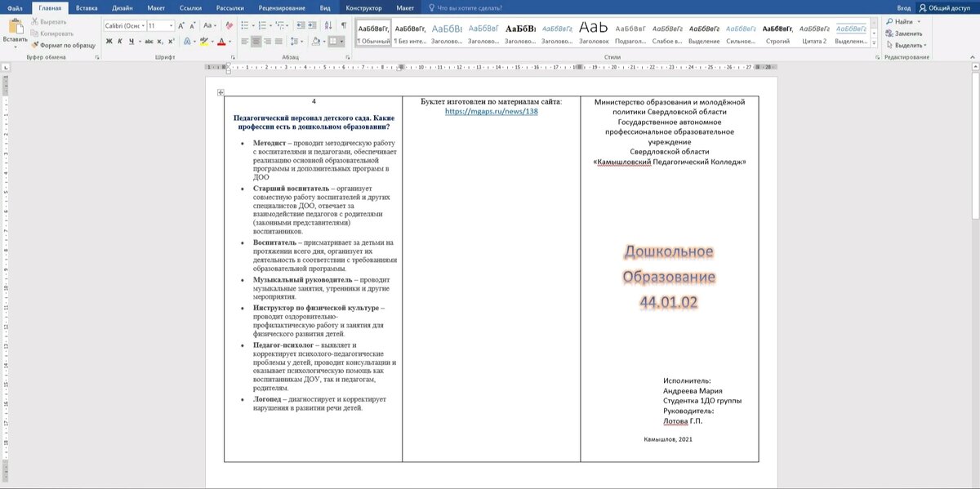Open the Font dialog launcher (Шрифт)
The image size is (980, 489).
tap(233, 57)
